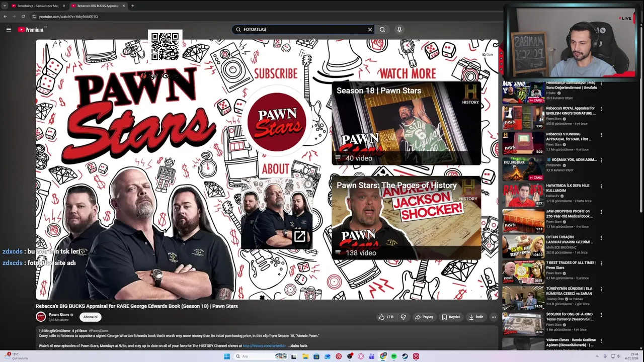
Task: Follow the history.com schedule link
Action: pos(264,346)
